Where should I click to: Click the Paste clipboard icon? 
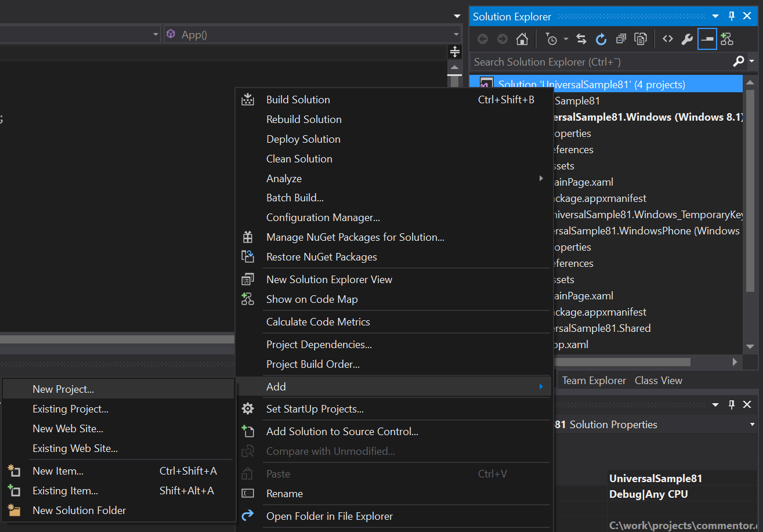point(248,474)
